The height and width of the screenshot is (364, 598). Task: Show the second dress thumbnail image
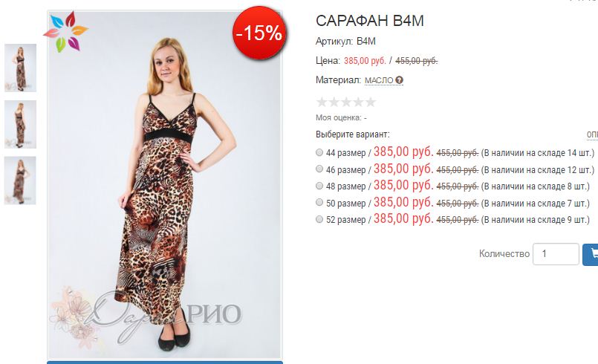tap(20, 124)
